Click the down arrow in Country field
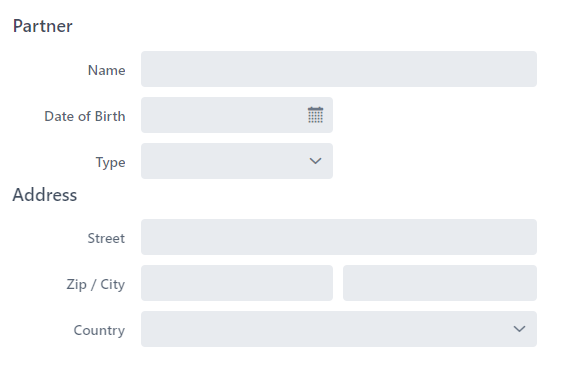 point(519,329)
